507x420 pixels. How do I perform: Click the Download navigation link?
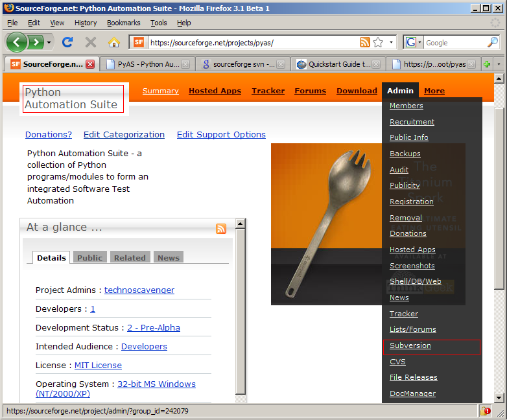pyautogui.click(x=357, y=91)
